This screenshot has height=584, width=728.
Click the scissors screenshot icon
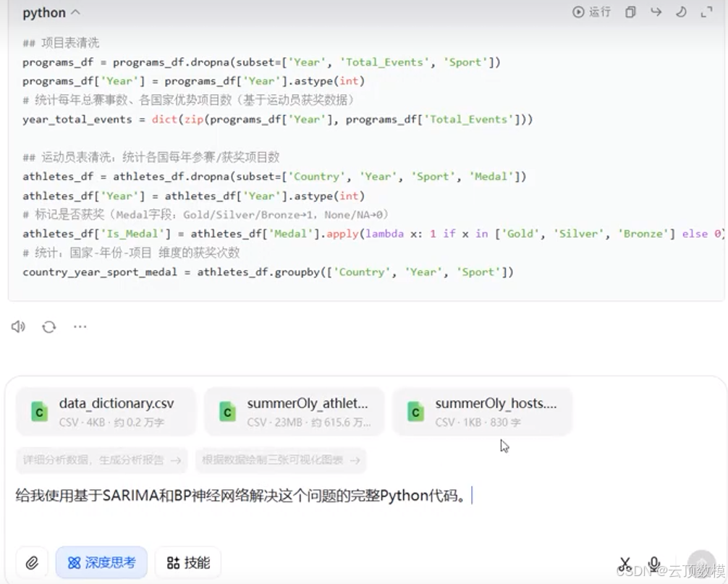(x=625, y=564)
